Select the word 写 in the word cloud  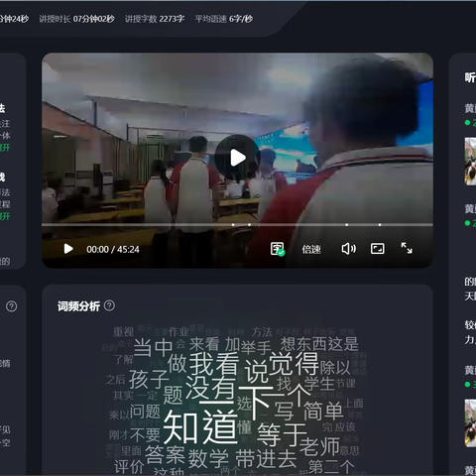284,412
